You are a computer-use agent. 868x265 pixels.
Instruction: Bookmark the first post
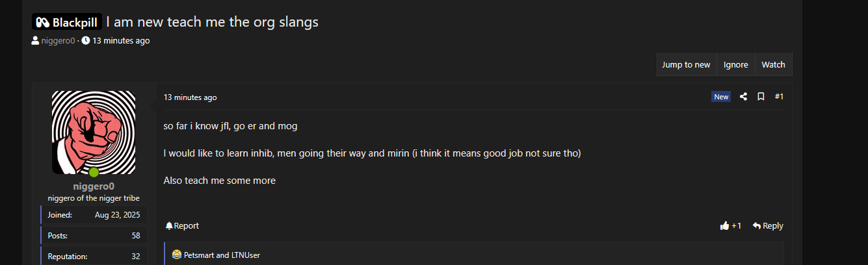[x=761, y=97]
